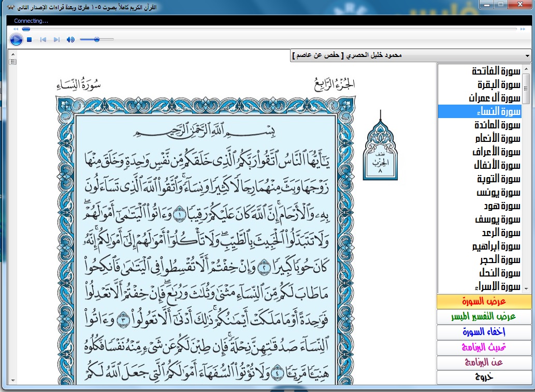This screenshot has width=535, height=392.
Task: Select سورة الأنعام from the list
Action: [x=480, y=138]
